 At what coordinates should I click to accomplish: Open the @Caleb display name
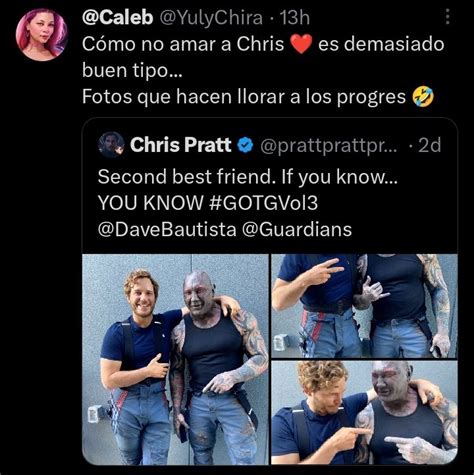[117, 17]
